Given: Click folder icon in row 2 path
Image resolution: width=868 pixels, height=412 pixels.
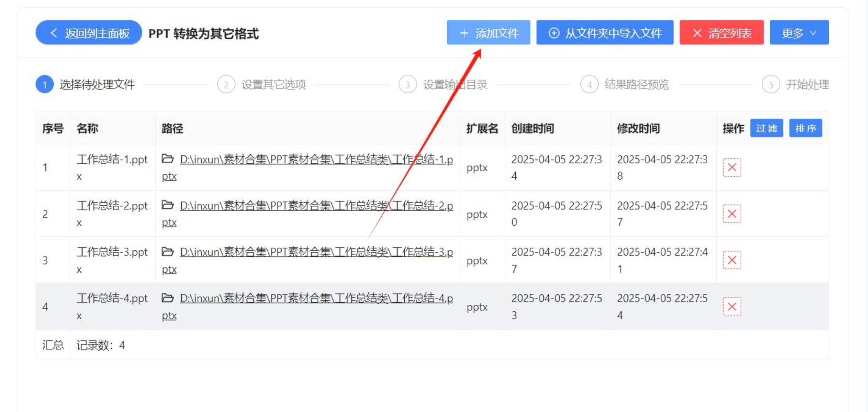Looking at the screenshot, I should (168, 205).
